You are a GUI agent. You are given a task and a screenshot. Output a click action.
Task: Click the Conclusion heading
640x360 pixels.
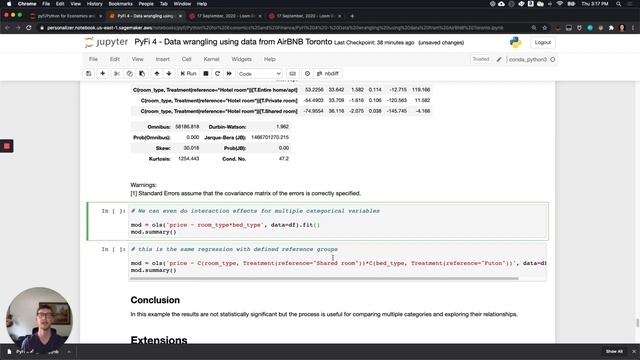click(x=155, y=300)
